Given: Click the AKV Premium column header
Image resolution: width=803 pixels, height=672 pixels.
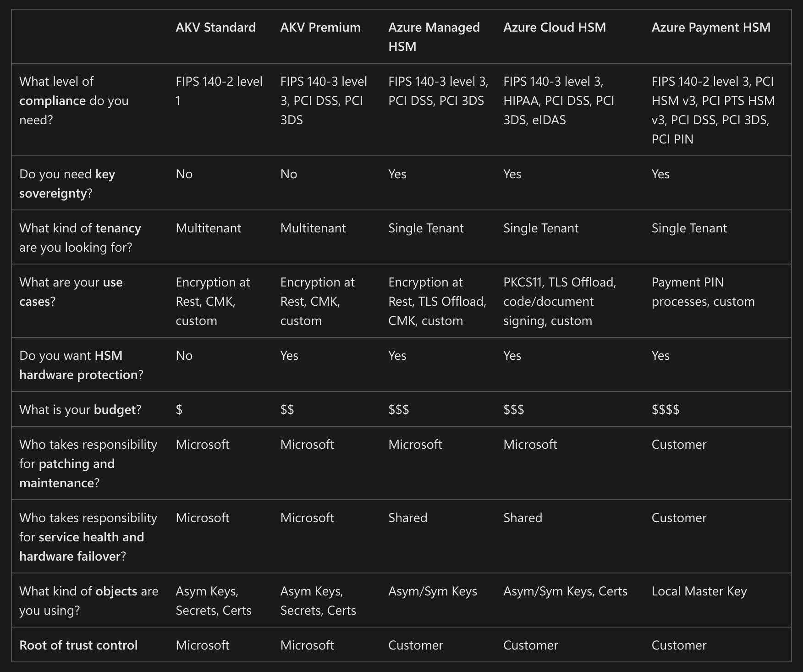Looking at the screenshot, I should click(320, 28).
